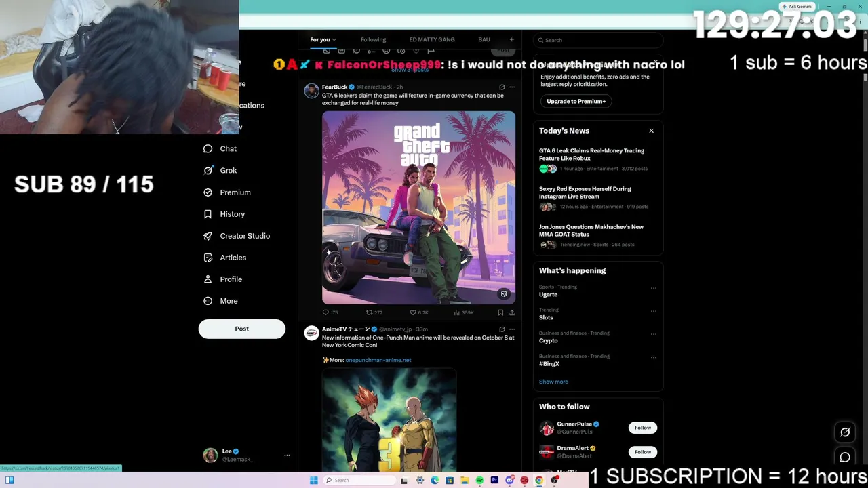Screen dimensions: 868x488
Task: Open GunnerPulse profile avatar
Action: point(547,428)
